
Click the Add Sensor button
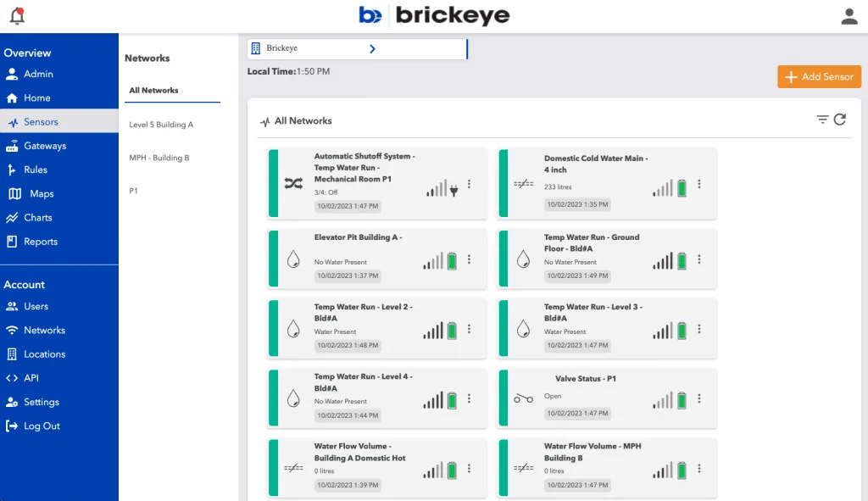click(820, 77)
